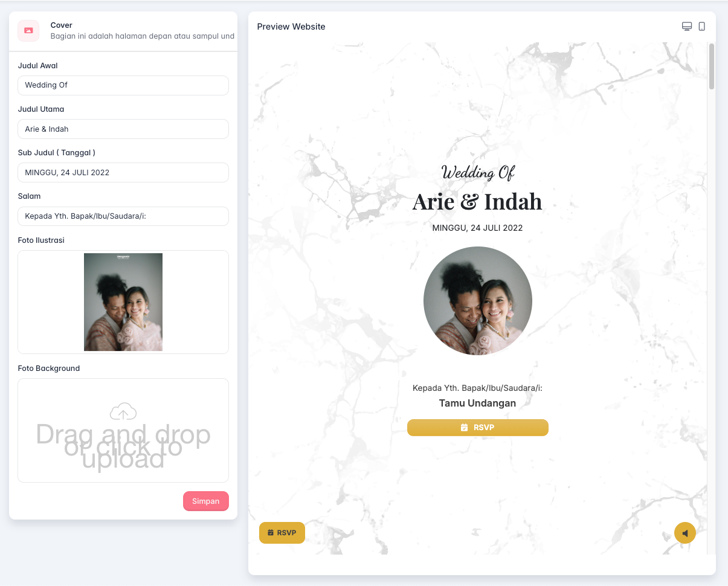Viewport: 728px width, 586px height.
Task: Click calendar icon in floating RSVP button
Action: (x=271, y=533)
